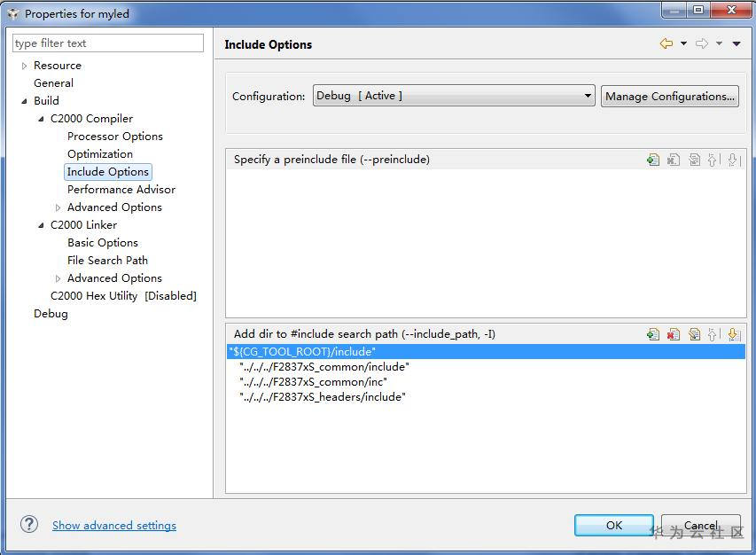Click Add icon for include search path
This screenshot has height=555, width=756.
pos(653,334)
